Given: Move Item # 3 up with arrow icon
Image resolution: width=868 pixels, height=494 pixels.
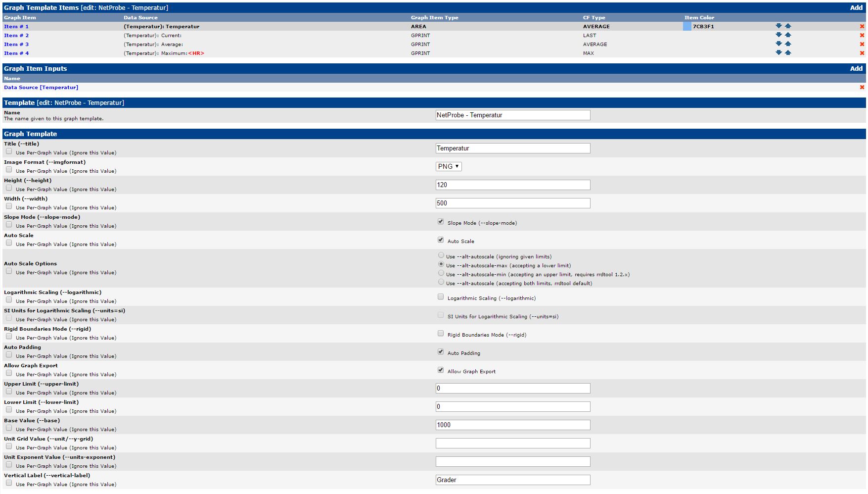Looking at the screenshot, I should click(788, 44).
